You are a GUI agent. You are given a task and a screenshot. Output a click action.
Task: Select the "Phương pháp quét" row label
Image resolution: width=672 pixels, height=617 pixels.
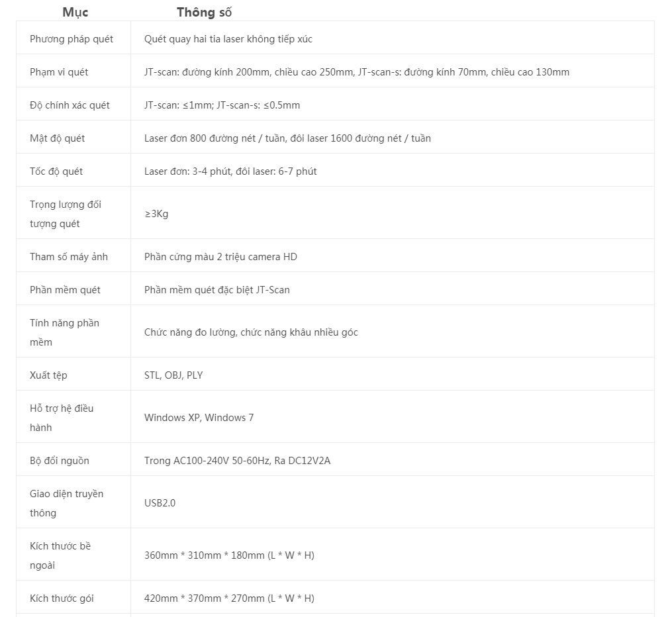pyautogui.click(x=72, y=39)
